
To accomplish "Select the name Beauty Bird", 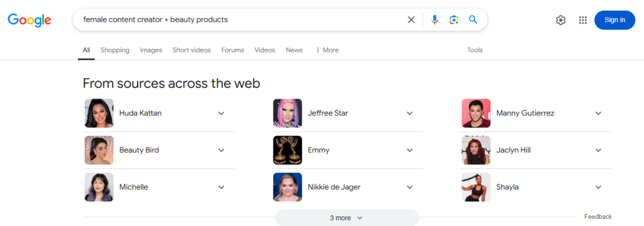I will [139, 150].
